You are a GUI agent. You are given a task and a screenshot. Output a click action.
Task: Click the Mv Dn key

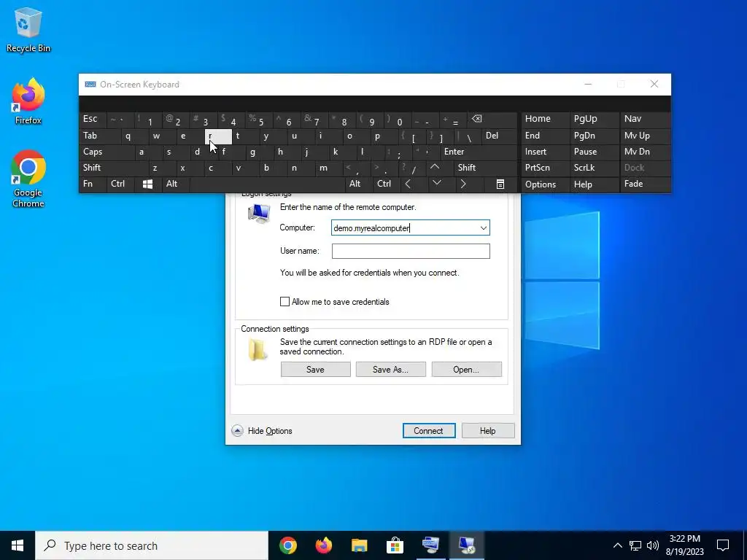pos(645,152)
